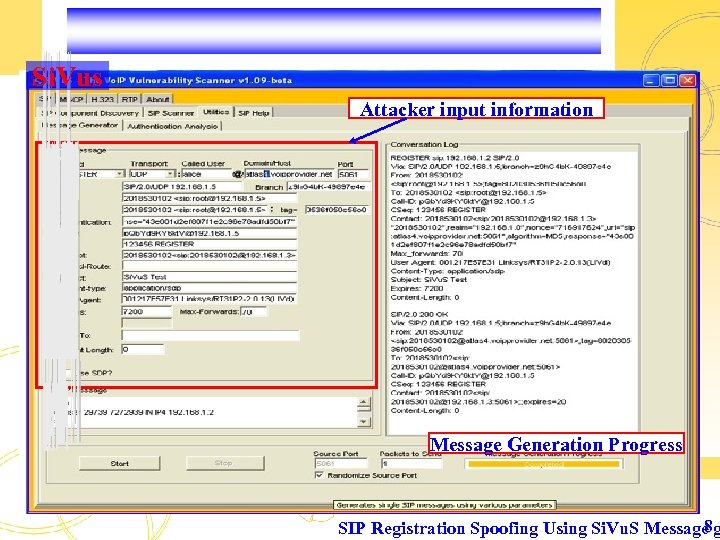Click the SDP message text box
The image size is (720, 540).
203,412
